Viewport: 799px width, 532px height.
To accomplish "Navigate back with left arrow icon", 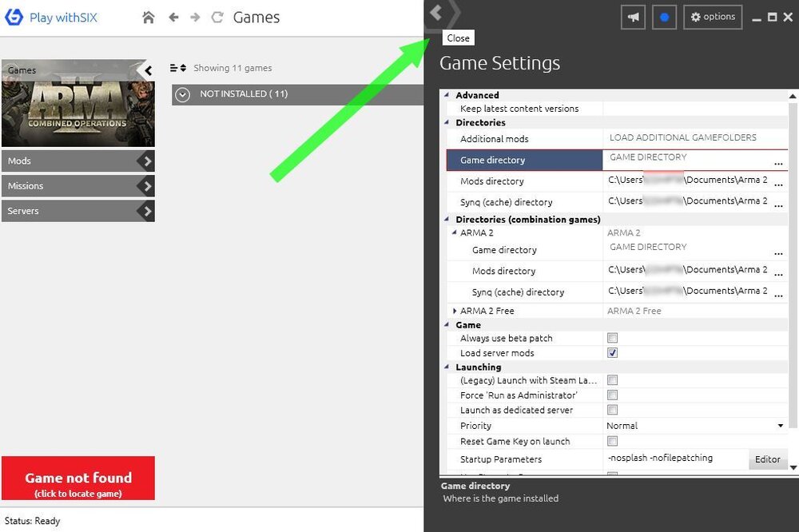I will (173, 18).
